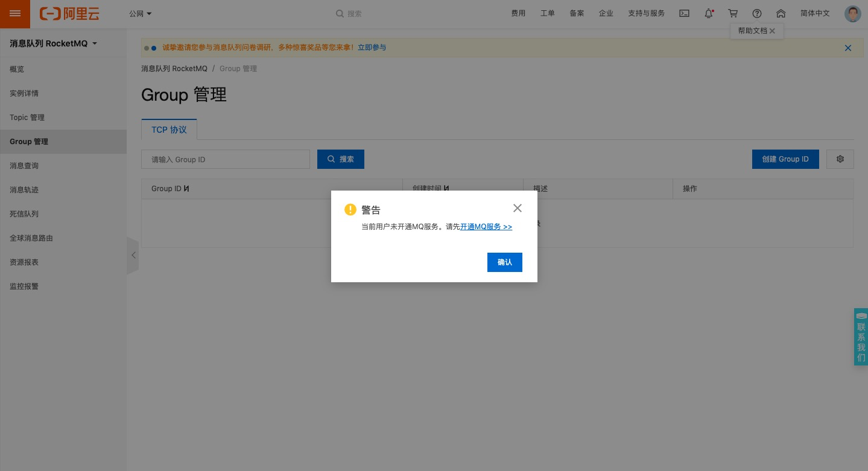Open the 备案 menu
This screenshot has height=471, width=868.
tap(577, 13)
